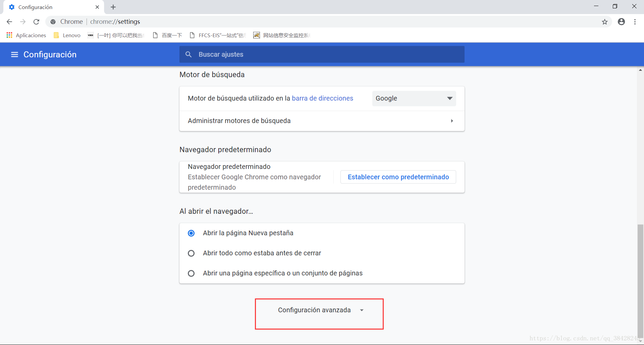Open the 百度一下 bookmark
The image size is (644, 345).
(x=167, y=35)
